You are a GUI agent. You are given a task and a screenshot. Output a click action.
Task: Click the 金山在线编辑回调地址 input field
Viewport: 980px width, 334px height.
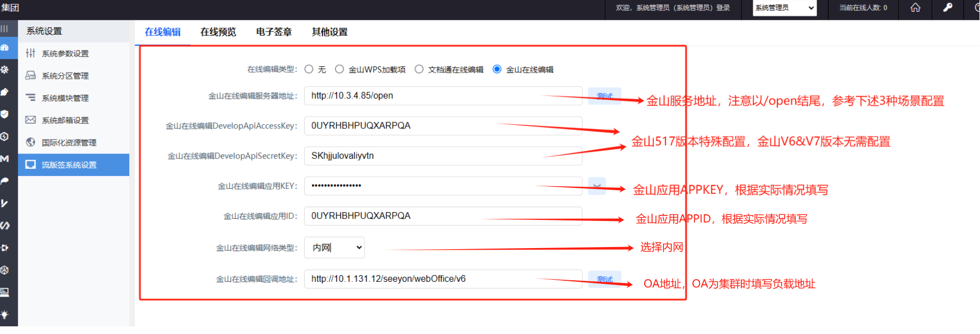click(x=443, y=279)
